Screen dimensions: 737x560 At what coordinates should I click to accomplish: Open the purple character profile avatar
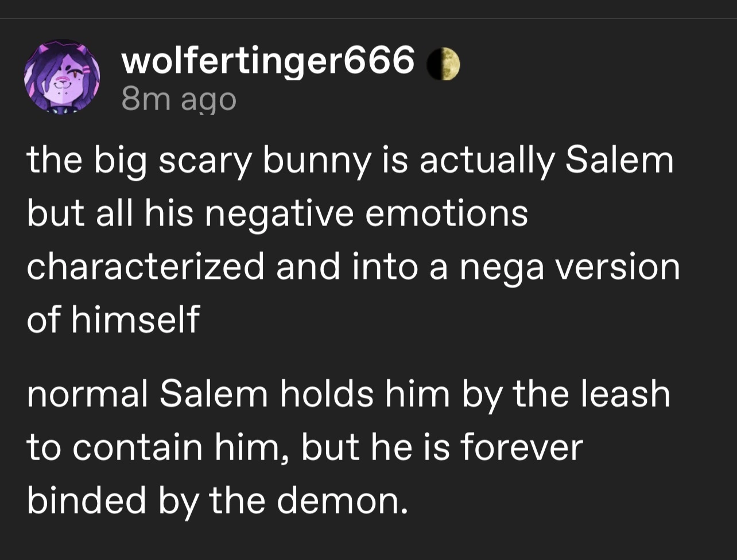[x=61, y=77]
